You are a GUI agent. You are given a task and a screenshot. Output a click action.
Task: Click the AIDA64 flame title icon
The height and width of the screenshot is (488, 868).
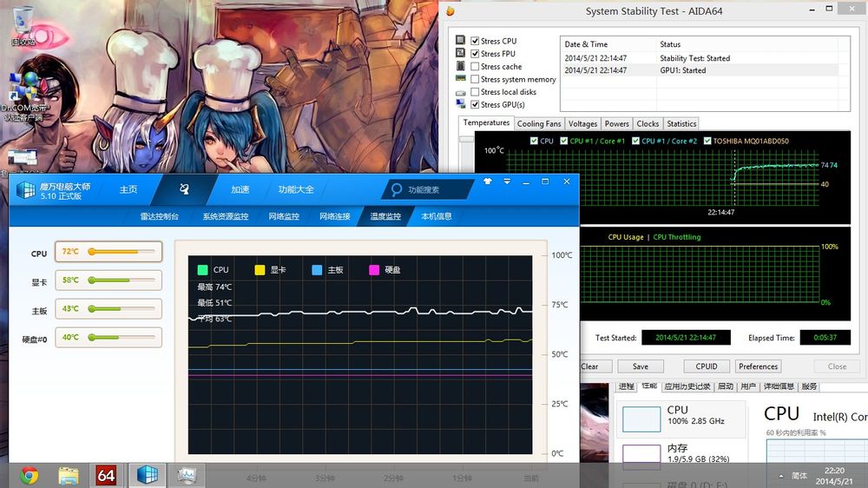tap(450, 11)
